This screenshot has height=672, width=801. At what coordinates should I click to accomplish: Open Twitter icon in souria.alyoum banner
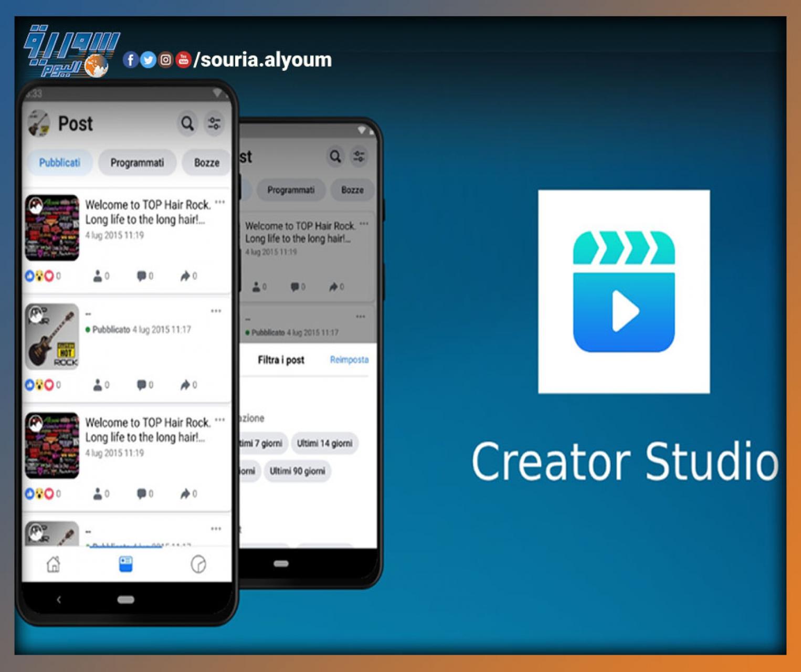pos(148,60)
